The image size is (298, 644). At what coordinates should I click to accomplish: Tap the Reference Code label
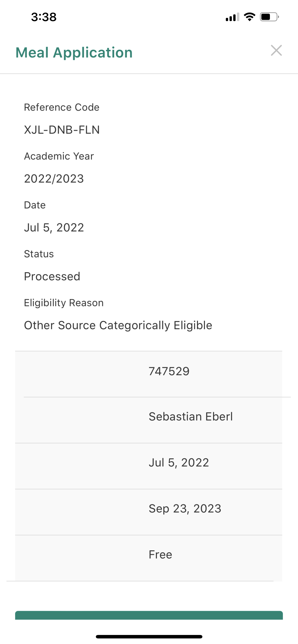click(x=62, y=107)
